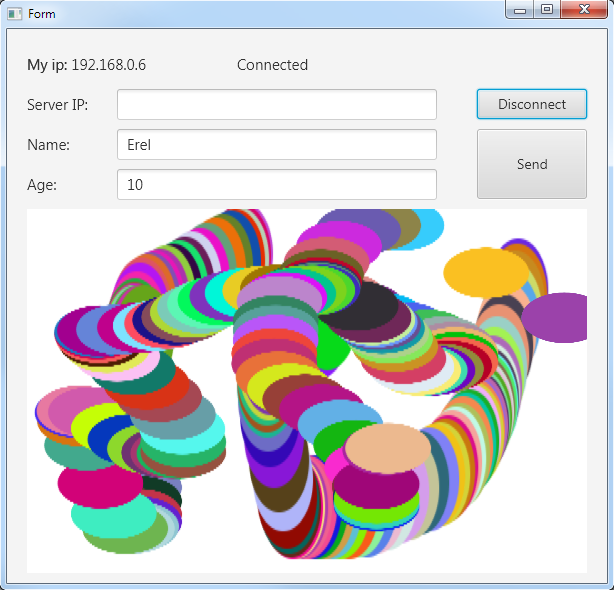Click the Send button
The width and height of the screenshot is (614, 590).
pos(531,164)
